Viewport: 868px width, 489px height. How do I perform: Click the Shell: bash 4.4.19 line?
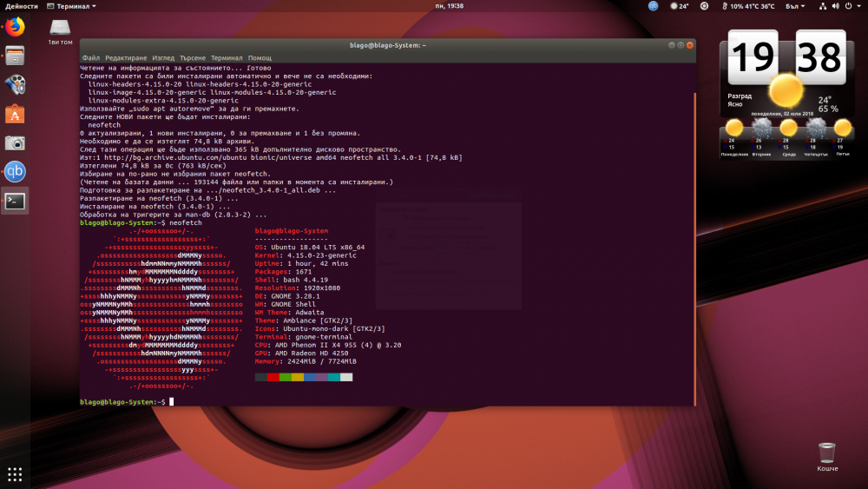pos(291,280)
